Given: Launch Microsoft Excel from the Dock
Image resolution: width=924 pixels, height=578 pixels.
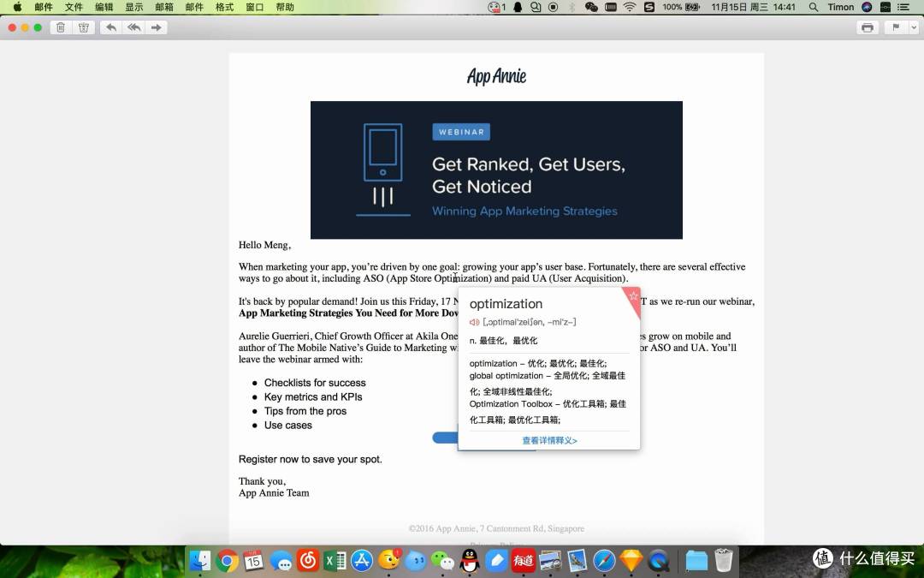Looking at the screenshot, I should pyautogui.click(x=335, y=560).
